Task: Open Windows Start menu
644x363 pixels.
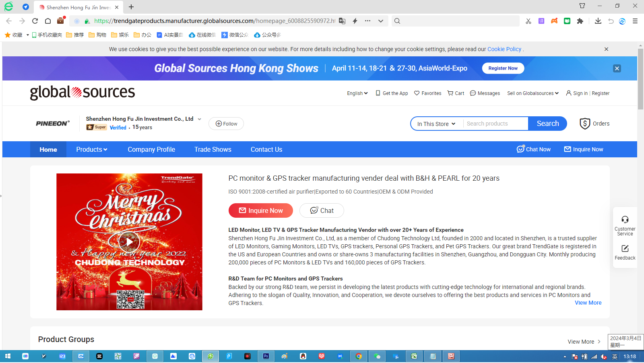Action: point(8,356)
